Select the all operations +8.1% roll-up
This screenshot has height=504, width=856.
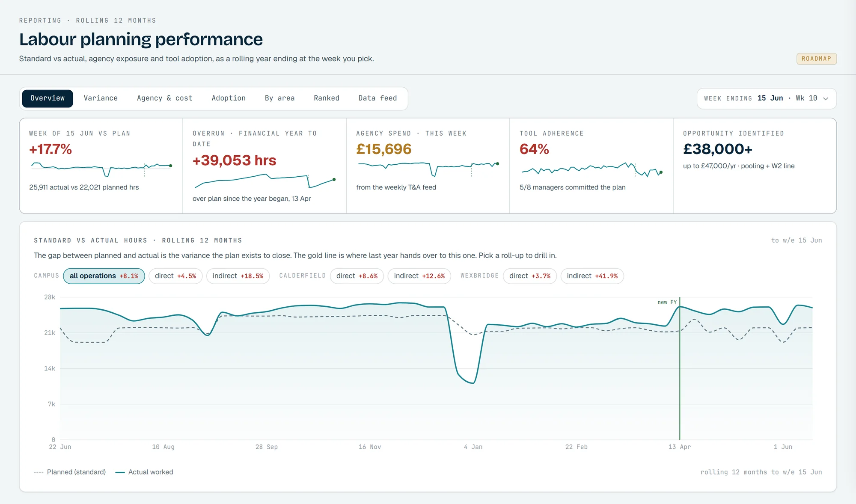point(104,276)
